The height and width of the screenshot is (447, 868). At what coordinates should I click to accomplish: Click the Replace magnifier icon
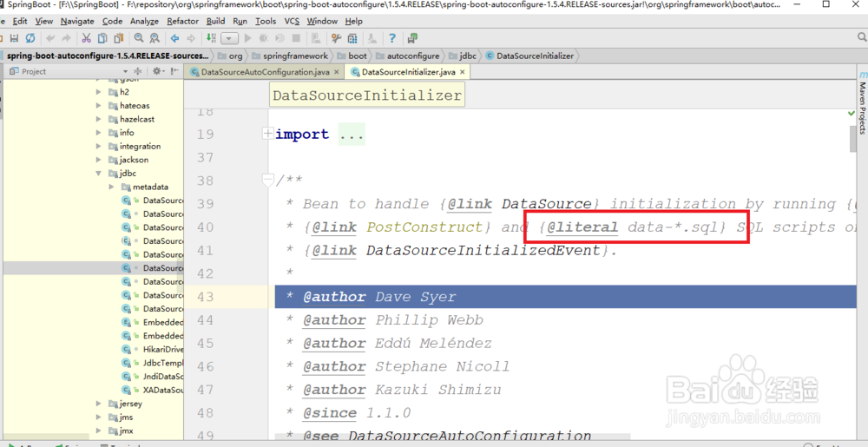tap(155, 38)
